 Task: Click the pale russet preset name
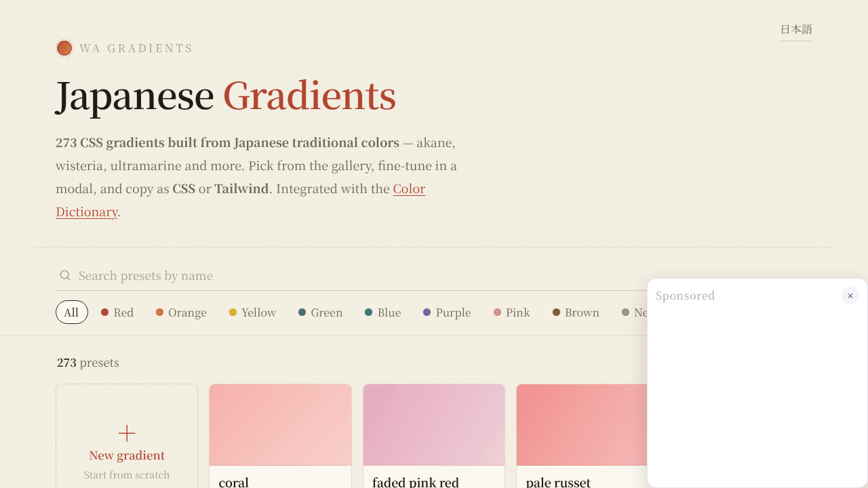558,482
